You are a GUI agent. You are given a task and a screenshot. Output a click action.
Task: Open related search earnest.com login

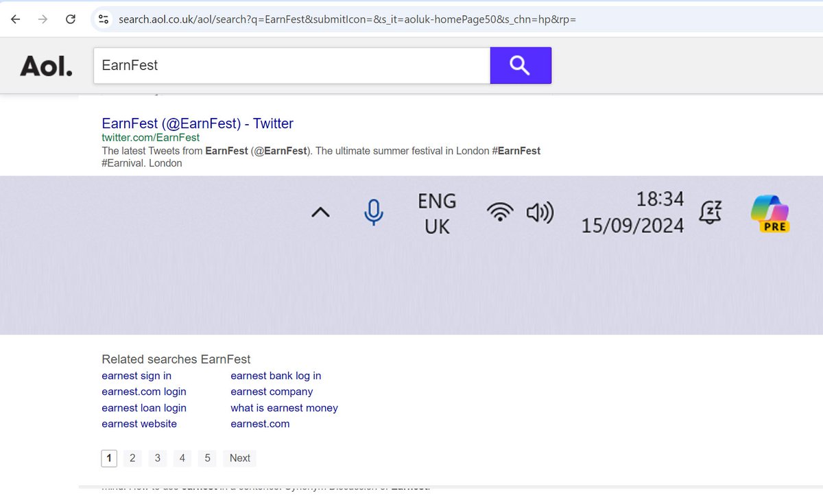144,392
